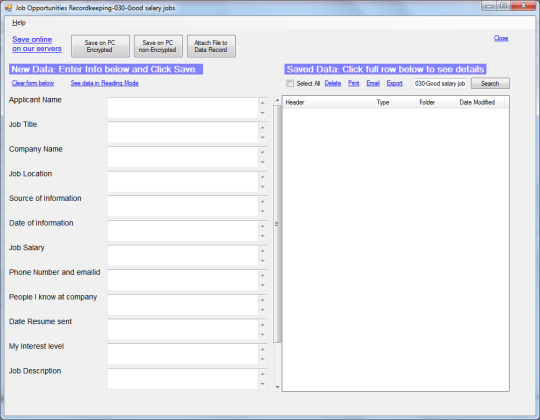Viewport: 540px width, 420px height.
Task: Click up arrow in Job Salary field scrollbar
Action: [x=263, y=251]
